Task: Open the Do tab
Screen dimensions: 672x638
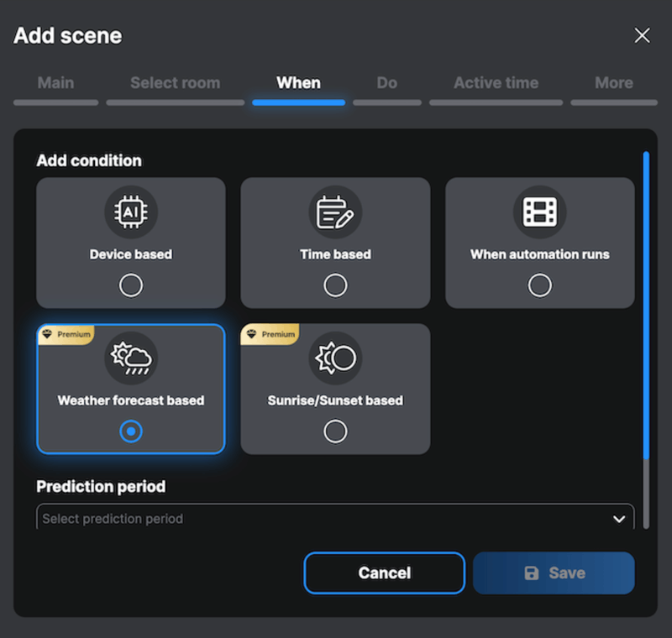Action: (386, 83)
